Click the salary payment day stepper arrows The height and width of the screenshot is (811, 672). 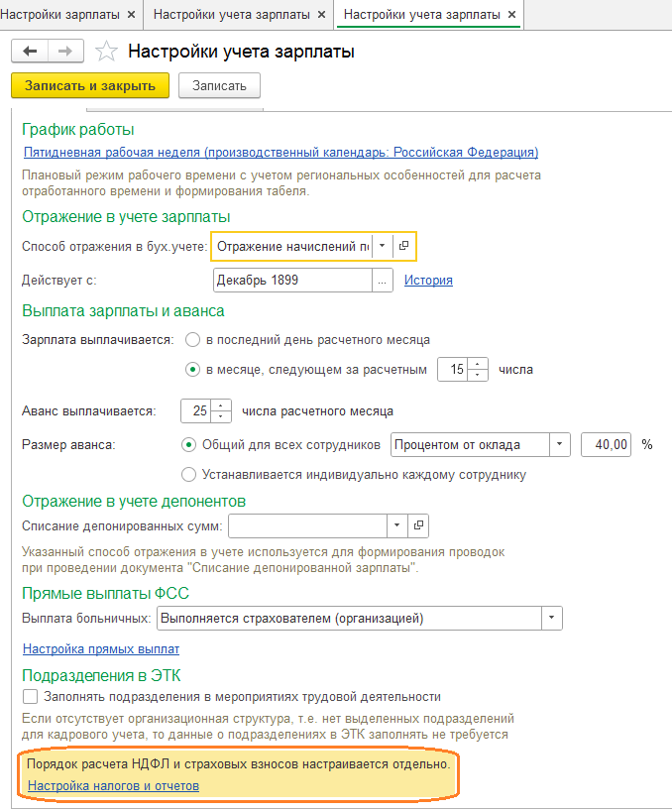click(479, 370)
